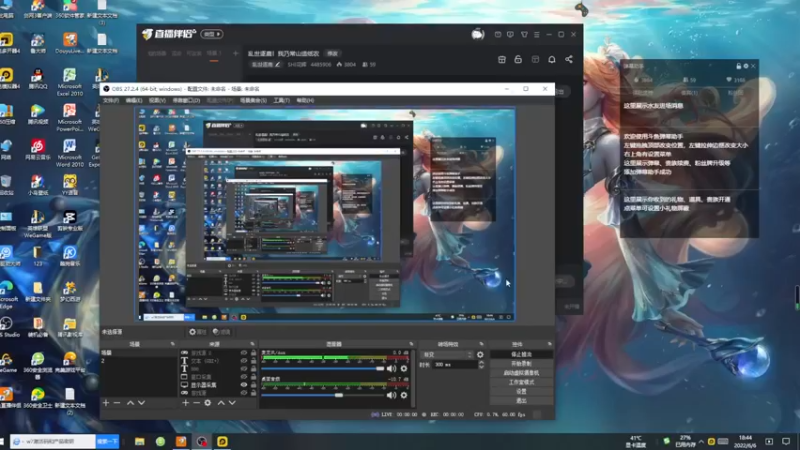Pop out the 控件 dock panel
800x450 pixels.
pos(549,344)
